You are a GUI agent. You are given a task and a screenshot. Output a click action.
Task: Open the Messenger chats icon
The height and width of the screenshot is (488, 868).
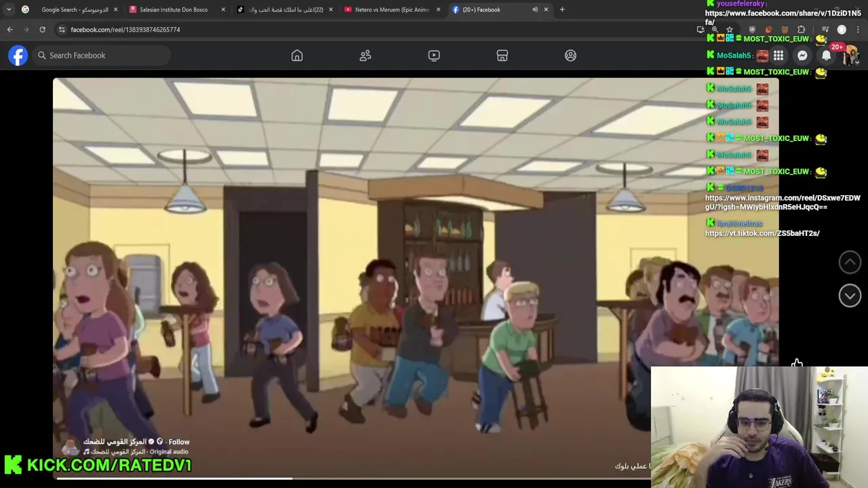click(x=802, y=56)
